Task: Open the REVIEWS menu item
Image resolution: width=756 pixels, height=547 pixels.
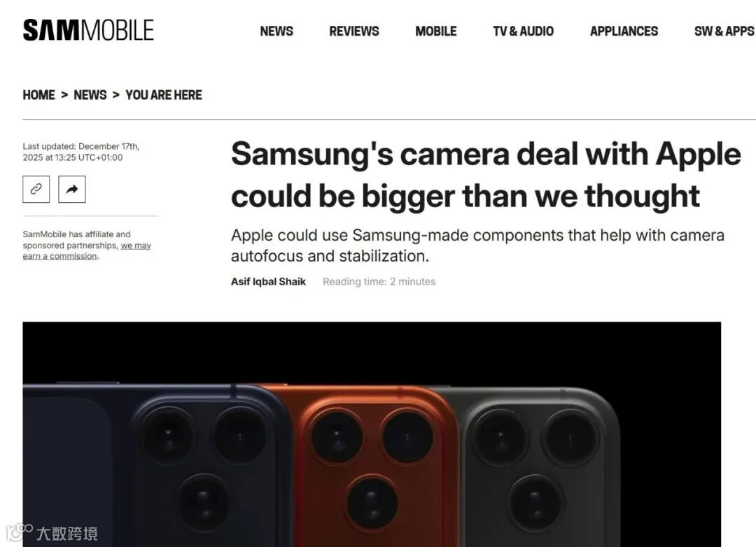Action: (354, 31)
